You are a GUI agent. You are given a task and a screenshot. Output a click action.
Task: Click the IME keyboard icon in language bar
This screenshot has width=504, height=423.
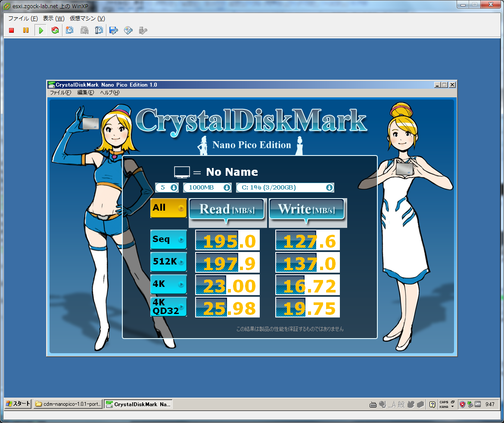click(373, 404)
